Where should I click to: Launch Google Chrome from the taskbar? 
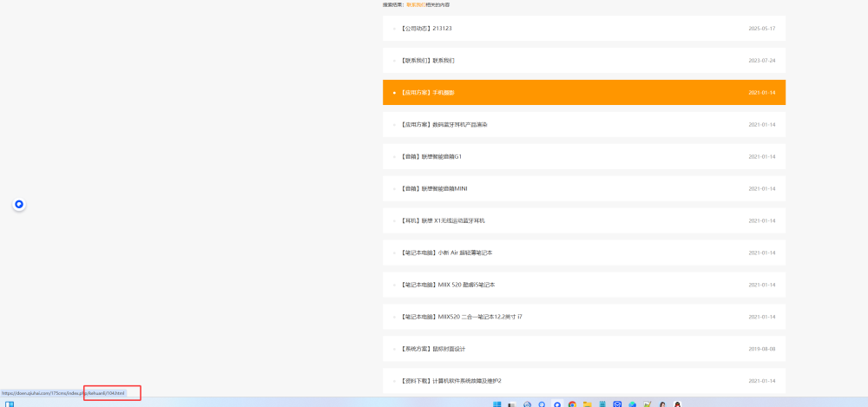tap(572, 404)
